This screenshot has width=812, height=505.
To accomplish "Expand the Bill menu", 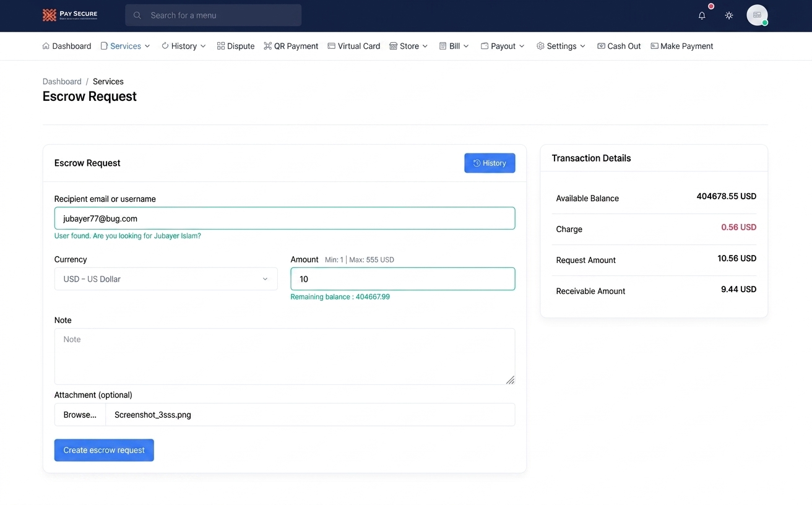I will tap(454, 46).
